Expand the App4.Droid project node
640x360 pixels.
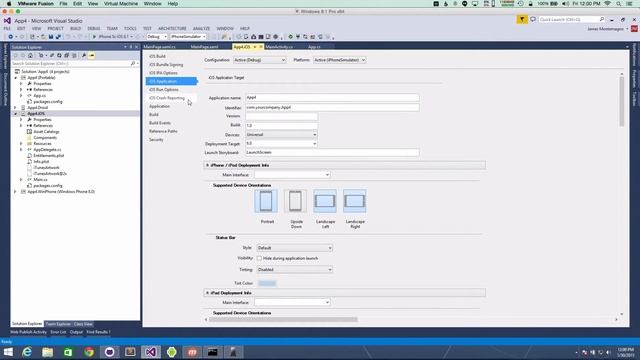[16, 108]
